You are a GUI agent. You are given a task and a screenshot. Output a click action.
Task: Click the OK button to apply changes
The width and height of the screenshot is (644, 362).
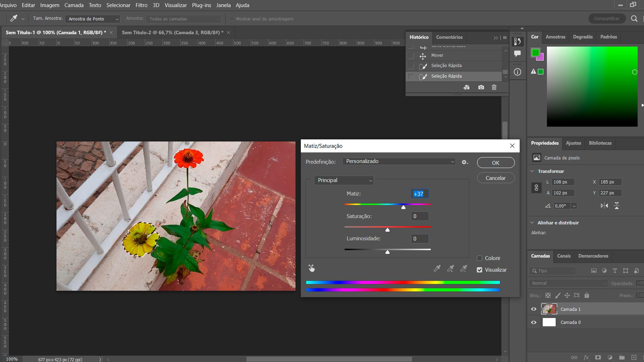tap(495, 162)
